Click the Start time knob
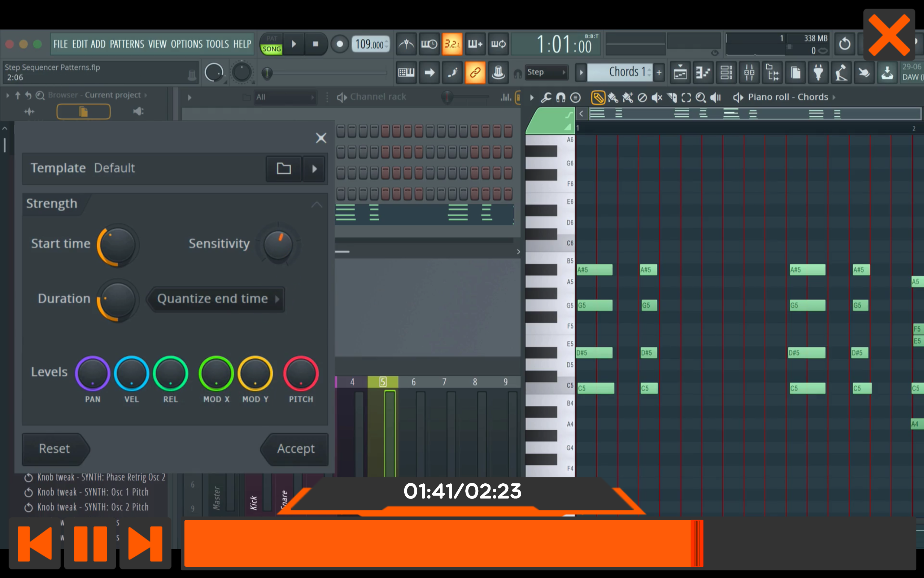The width and height of the screenshot is (924, 578). click(117, 245)
